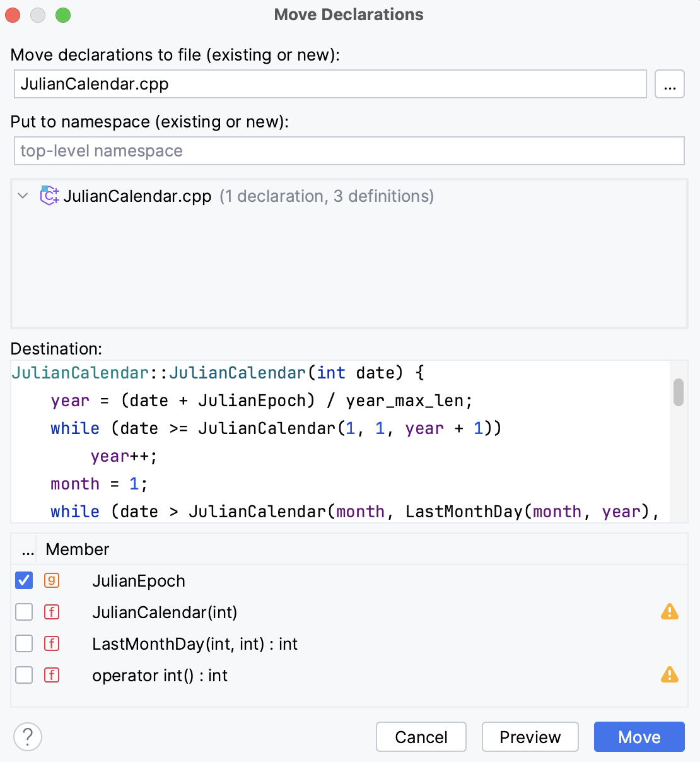Viewport: 700px width, 762px height.
Task: Click the JulianCalendar.cpp C++ file icon
Action: click(49, 196)
